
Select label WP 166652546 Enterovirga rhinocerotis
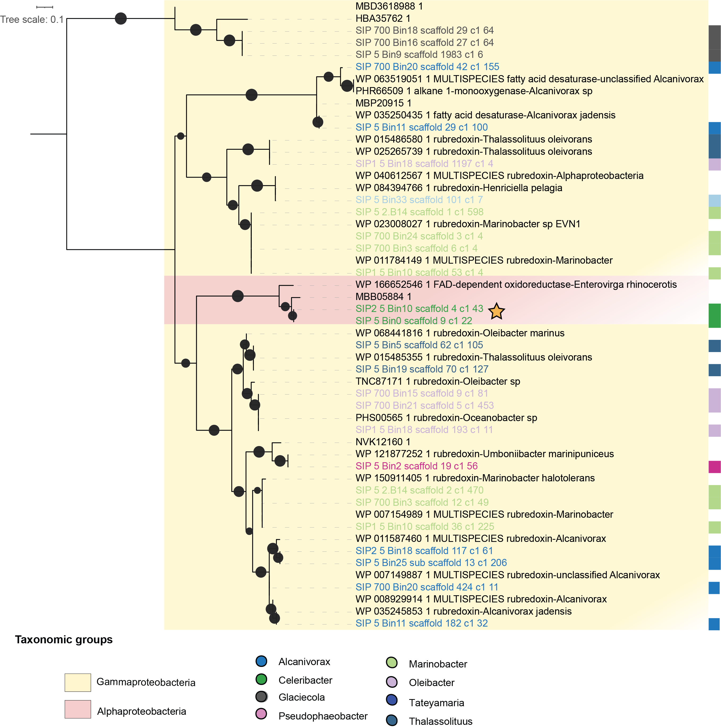[x=516, y=285]
